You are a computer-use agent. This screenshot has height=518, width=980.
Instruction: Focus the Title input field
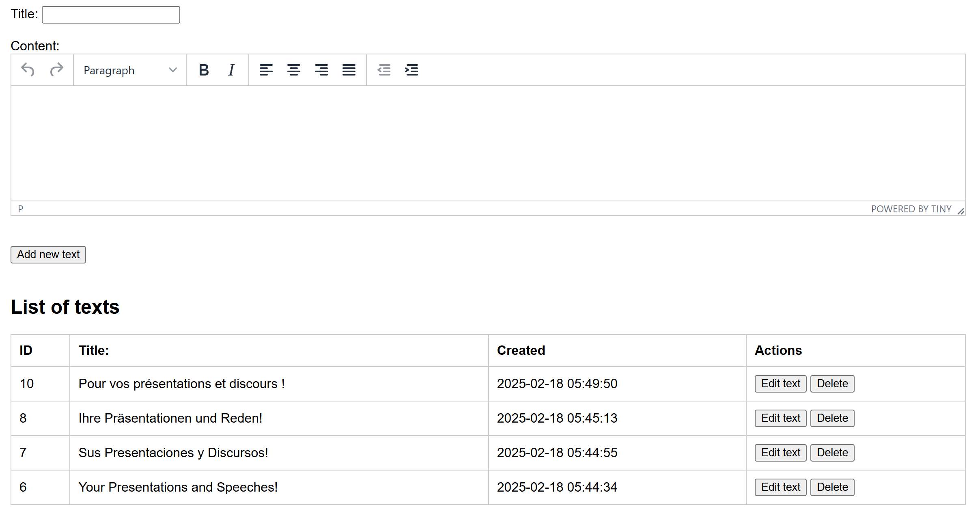click(111, 15)
